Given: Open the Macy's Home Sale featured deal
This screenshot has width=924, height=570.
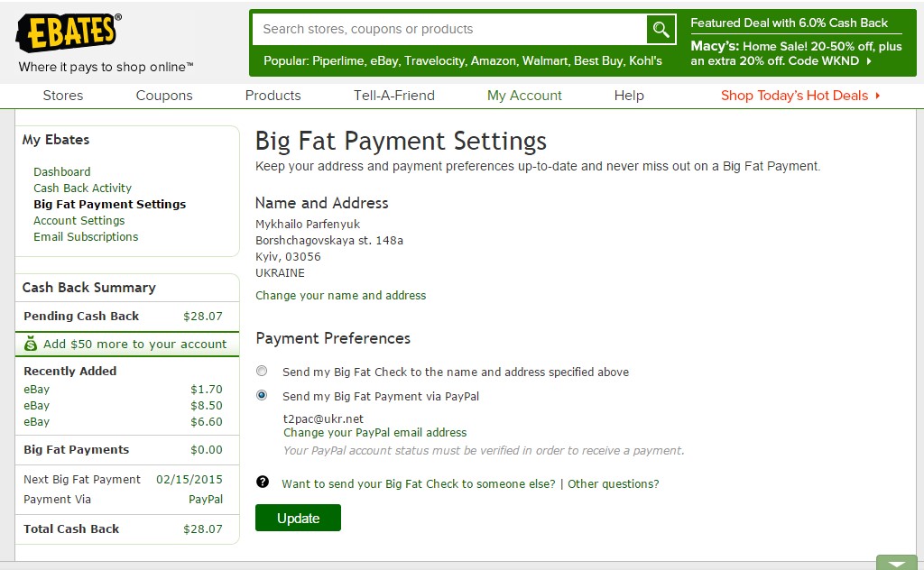Looking at the screenshot, I should coord(796,53).
